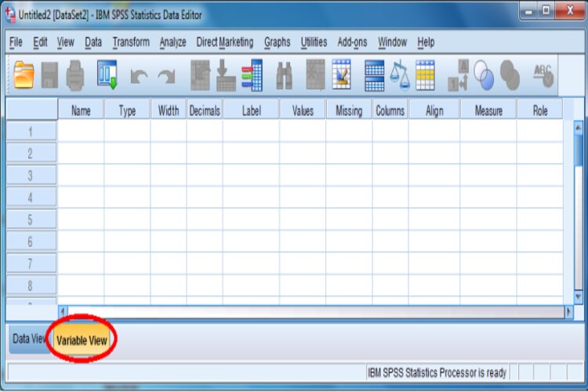Click the Weight cases scales icon
The image size is (588, 392).
coord(400,75)
